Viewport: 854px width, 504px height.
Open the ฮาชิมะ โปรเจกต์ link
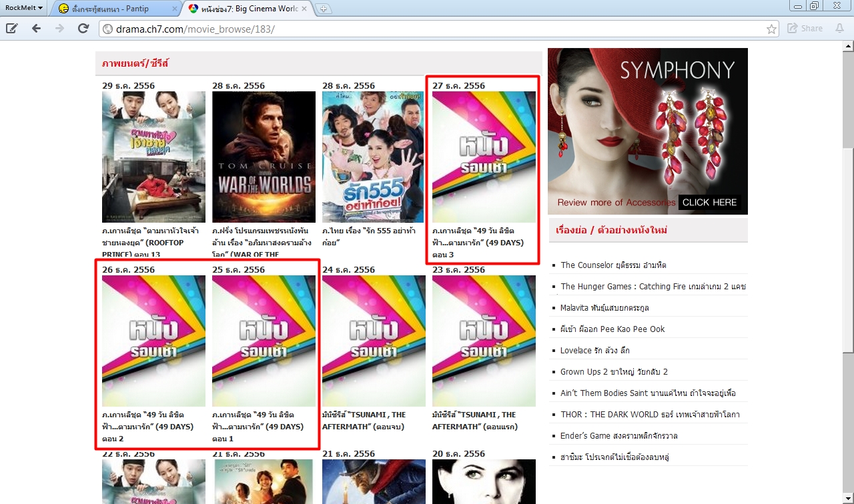point(615,457)
